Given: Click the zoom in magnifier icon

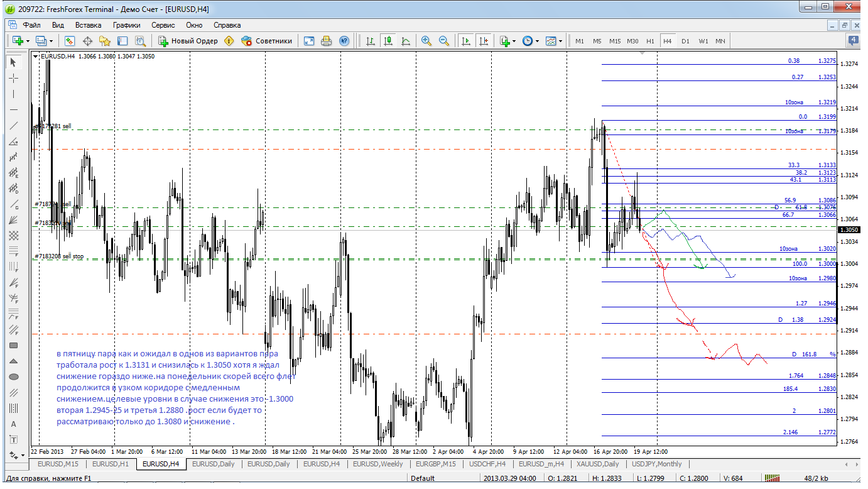Looking at the screenshot, I should point(426,41).
